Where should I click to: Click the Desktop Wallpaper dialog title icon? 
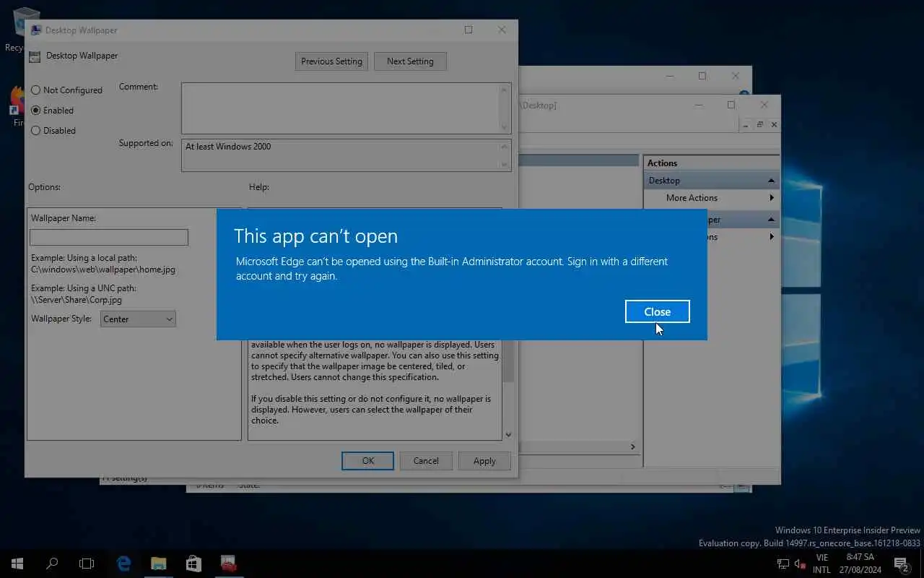click(35, 30)
